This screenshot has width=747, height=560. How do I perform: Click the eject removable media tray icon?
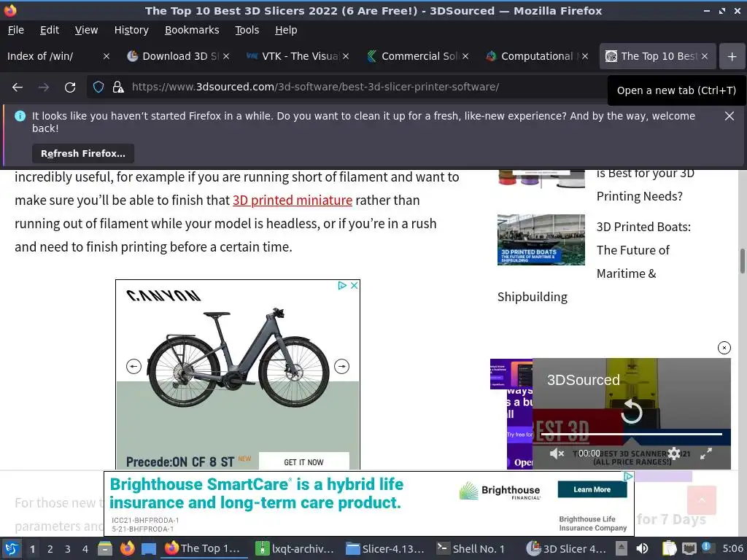[x=622, y=548]
